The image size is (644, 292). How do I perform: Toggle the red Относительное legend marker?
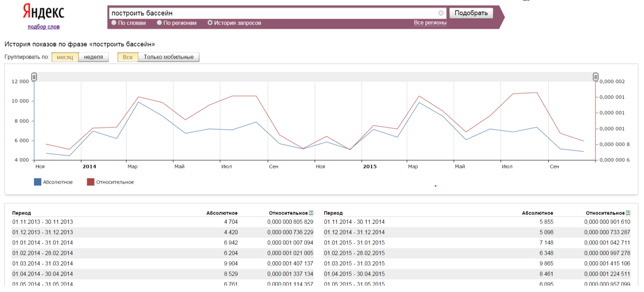91,182
